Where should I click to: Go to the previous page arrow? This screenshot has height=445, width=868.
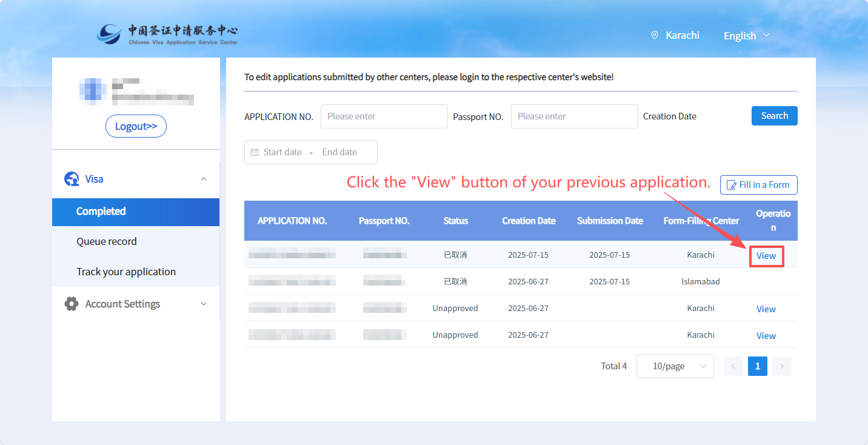pyautogui.click(x=733, y=366)
